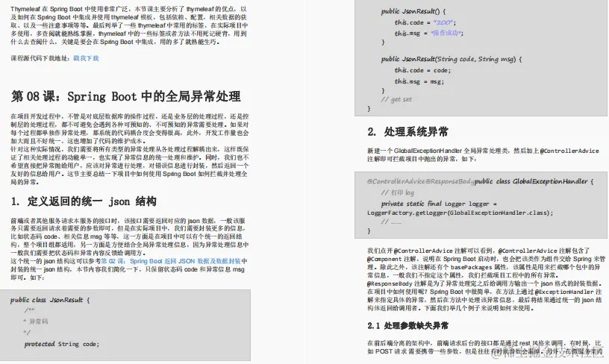Click code line public JsonResult(String code, String msg) {
The width and height of the screenshot is (609, 364).
(x=452, y=59)
